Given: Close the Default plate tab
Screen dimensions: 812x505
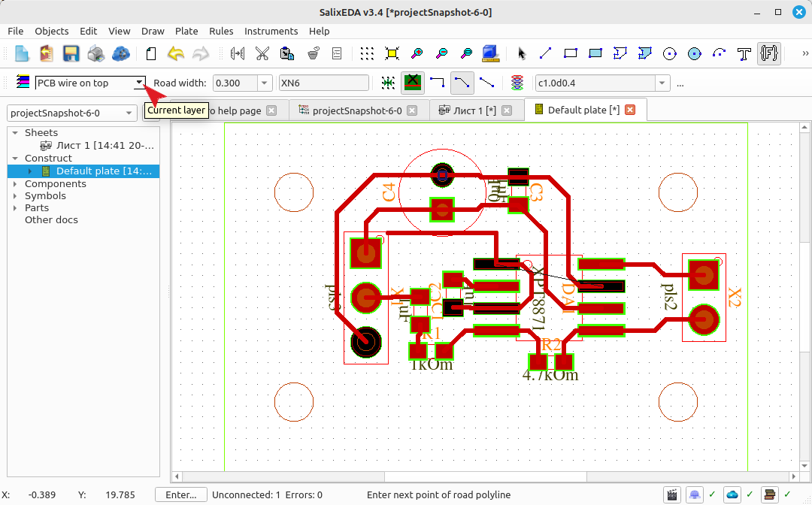Looking at the screenshot, I should 630,110.
